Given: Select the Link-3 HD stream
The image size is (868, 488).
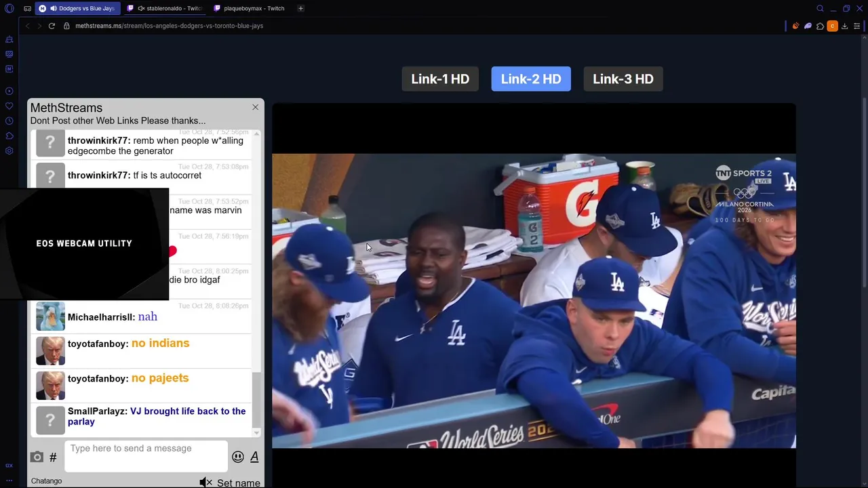Looking at the screenshot, I should (623, 79).
